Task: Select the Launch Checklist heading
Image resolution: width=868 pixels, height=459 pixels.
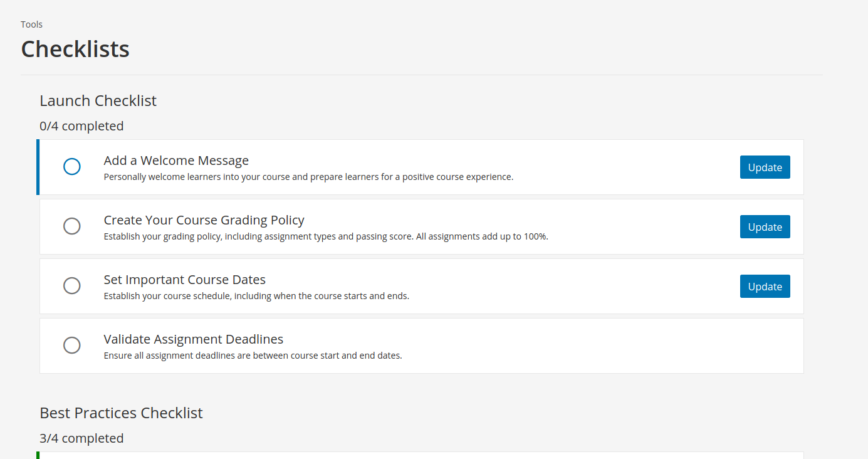Action: pyautogui.click(x=98, y=101)
